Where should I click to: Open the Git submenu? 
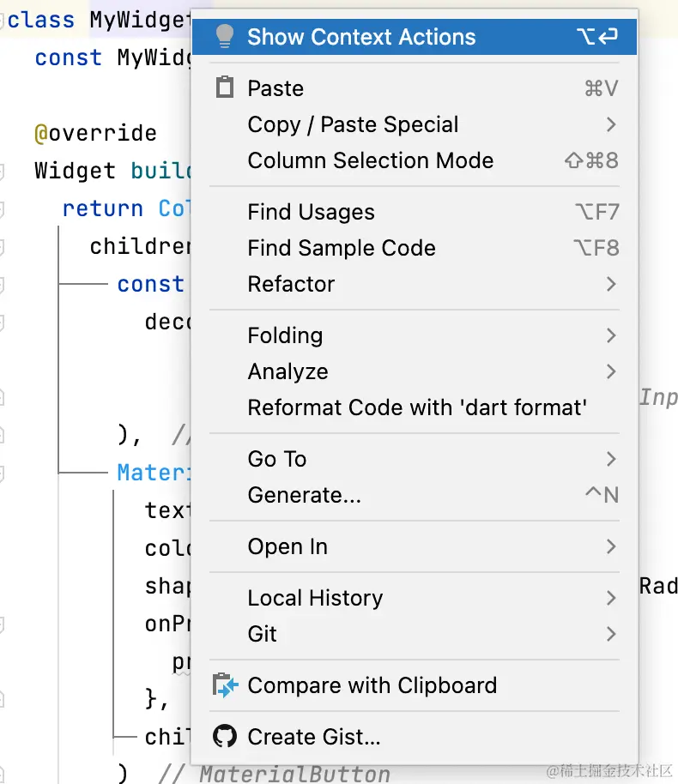415,634
